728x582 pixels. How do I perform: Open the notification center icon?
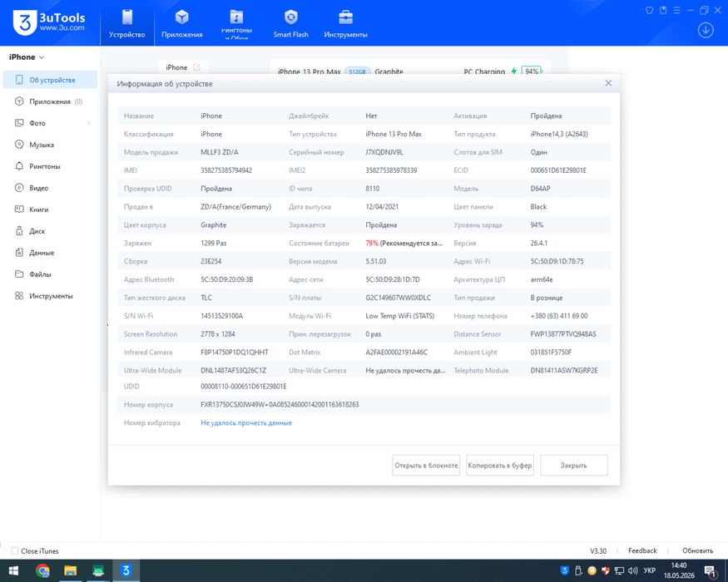click(x=711, y=571)
